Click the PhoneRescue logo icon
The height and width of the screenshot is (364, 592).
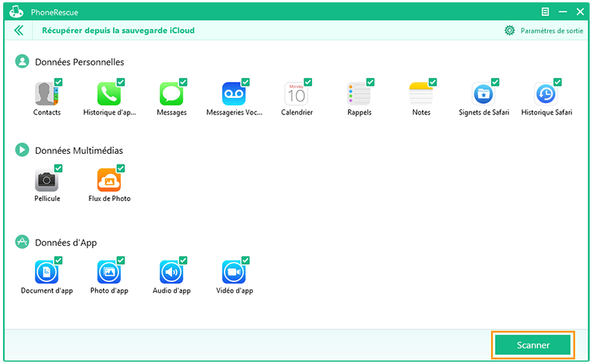pyautogui.click(x=16, y=12)
